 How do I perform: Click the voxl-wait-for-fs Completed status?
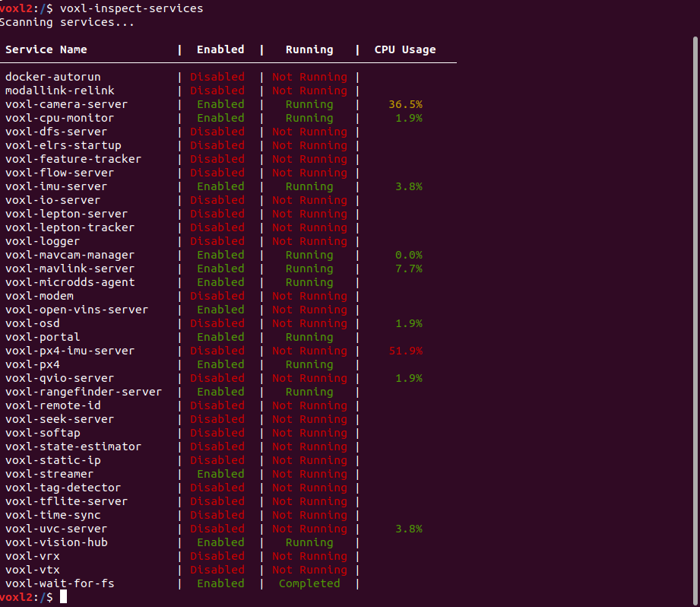(x=309, y=583)
